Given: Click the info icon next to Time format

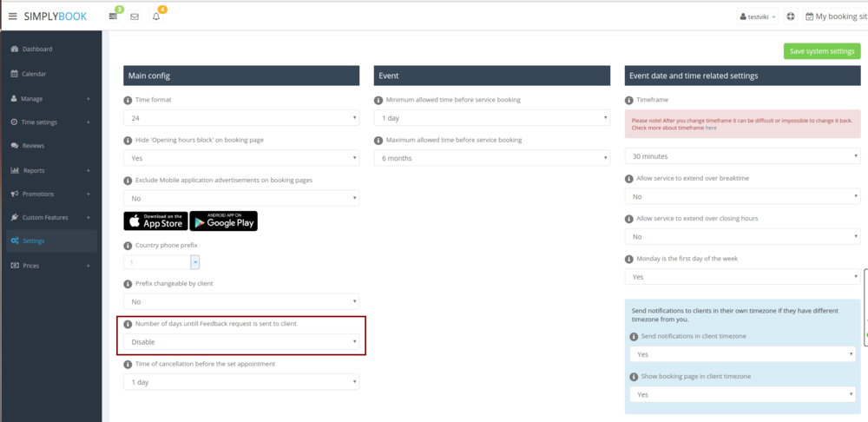Looking at the screenshot, I should 128,101.
